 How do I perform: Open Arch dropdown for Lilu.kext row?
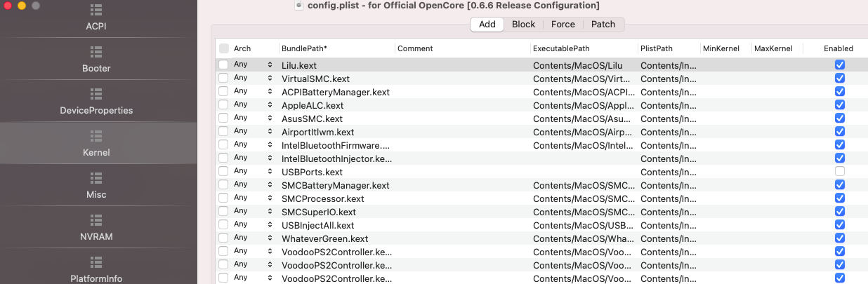click(x=270, y=65)
